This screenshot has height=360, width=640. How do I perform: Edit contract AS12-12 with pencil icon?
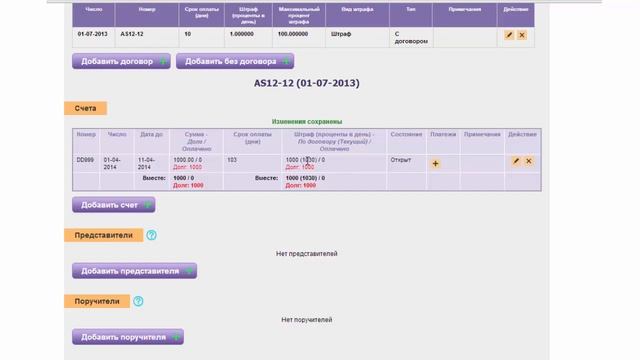[x=509, y=35]
